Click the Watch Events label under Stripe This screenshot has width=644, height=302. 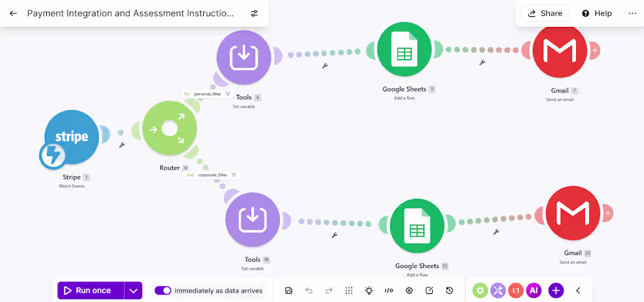[x=71, y=186]
